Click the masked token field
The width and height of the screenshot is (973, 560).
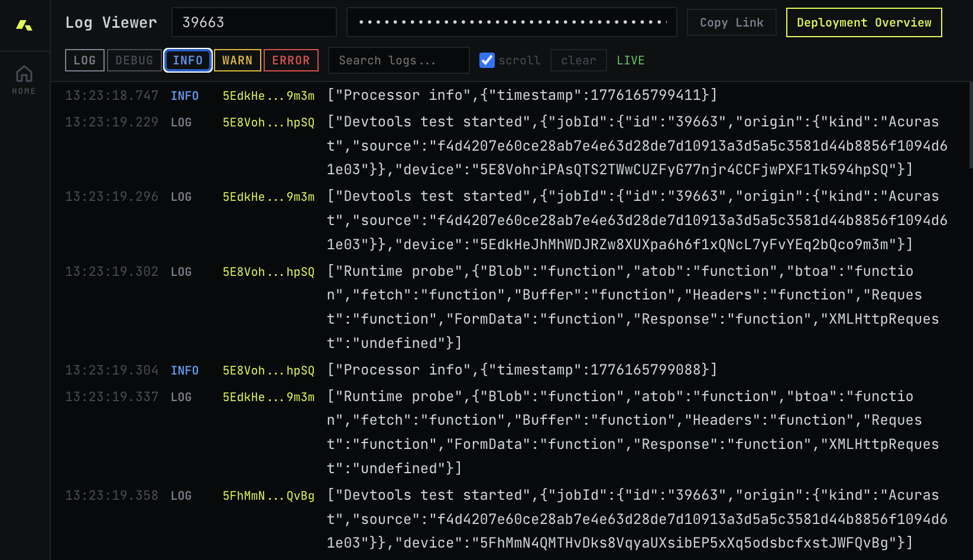511,22
